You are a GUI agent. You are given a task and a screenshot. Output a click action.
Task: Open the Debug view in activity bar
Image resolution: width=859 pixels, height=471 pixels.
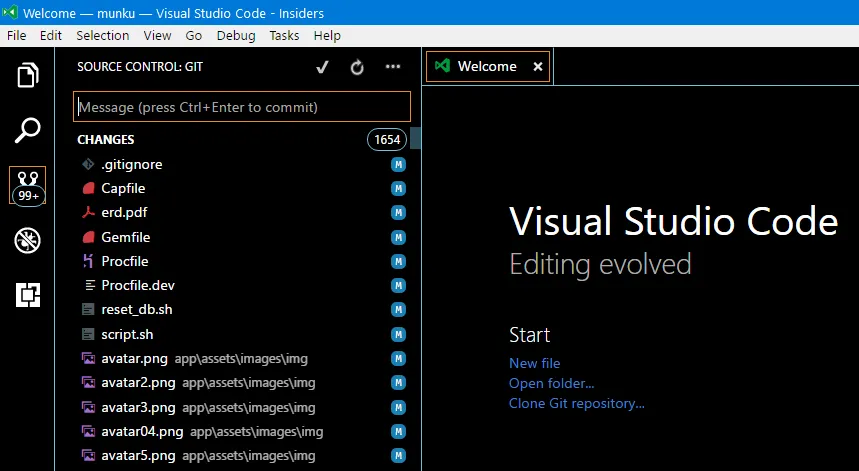(27, 240)
